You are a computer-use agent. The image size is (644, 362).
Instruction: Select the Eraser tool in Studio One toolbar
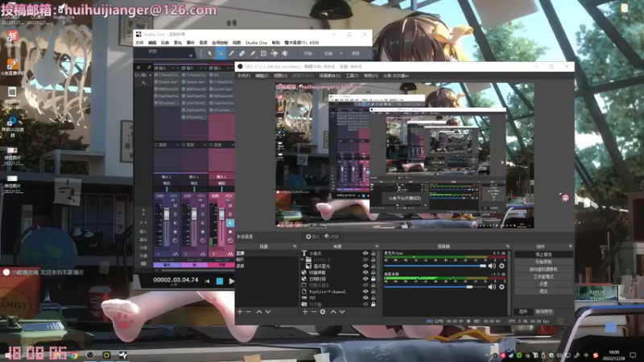[x=242, y=53]
